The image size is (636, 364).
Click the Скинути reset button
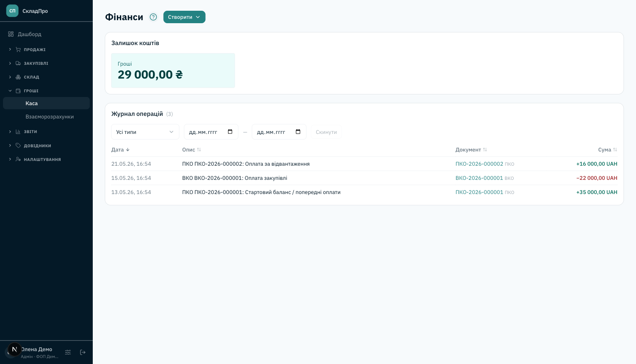pyautogui.click(x=326, y=132)
